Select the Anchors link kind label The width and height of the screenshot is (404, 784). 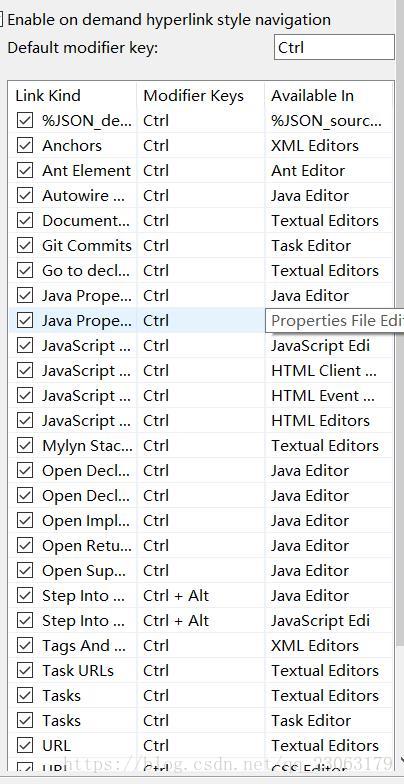pos(72,146)
